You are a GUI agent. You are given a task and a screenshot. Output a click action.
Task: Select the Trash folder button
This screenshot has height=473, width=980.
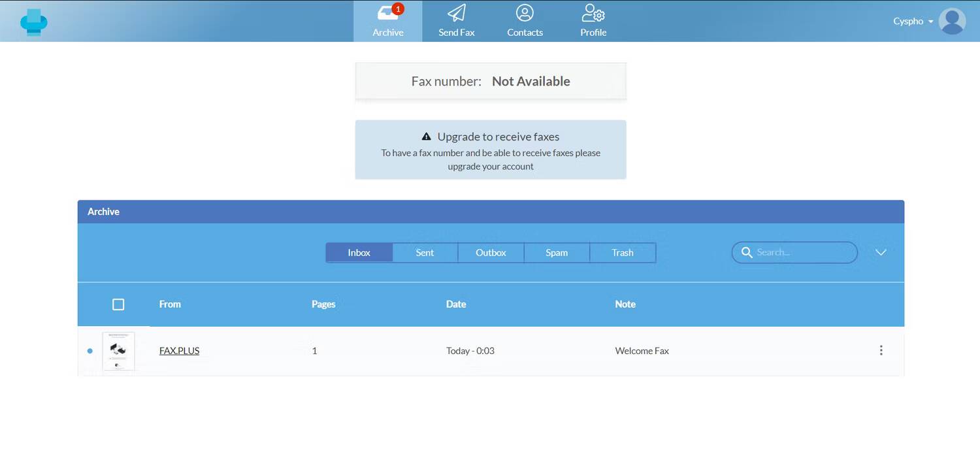tap(622, 252)
